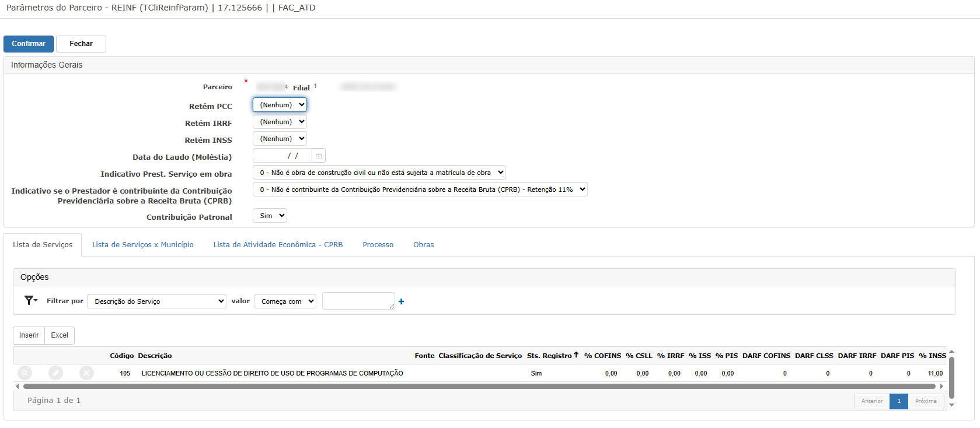Image resolution: width=980 pixels, height=428 pixels.
Task: Open the Retém IRRF dropdown
Action: pos(280,122)
